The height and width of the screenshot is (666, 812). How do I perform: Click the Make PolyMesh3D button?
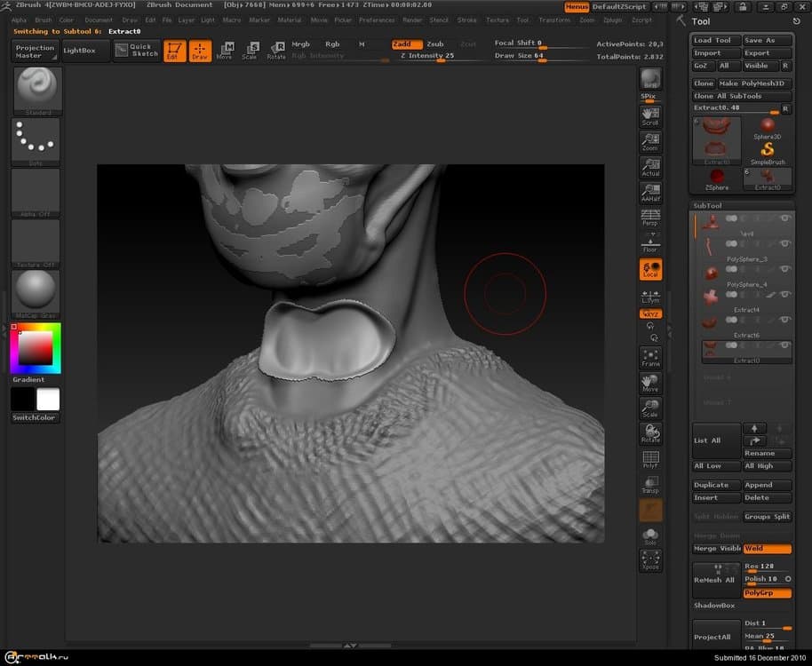click(x=752, y=83)
